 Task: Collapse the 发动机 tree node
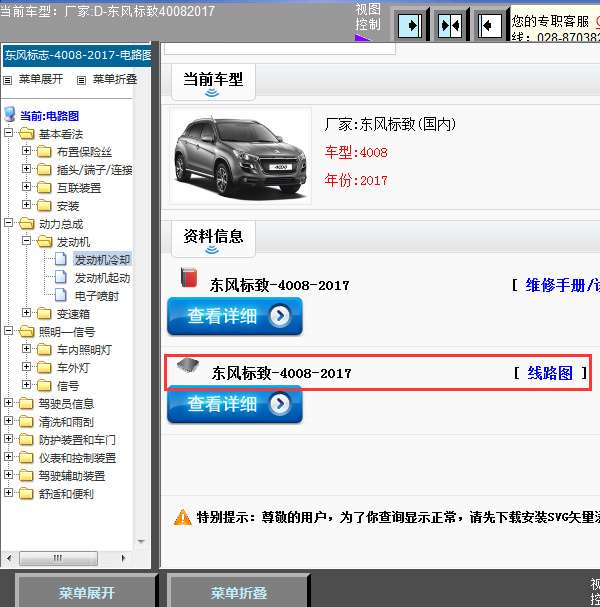pyautogui.click(x=26, y=240)
